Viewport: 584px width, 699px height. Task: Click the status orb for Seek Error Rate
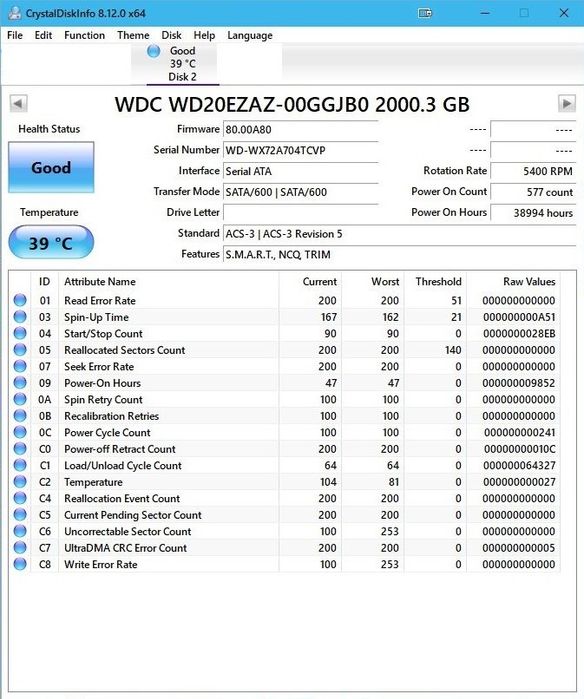pyautogui.click(x=20, y=366)
